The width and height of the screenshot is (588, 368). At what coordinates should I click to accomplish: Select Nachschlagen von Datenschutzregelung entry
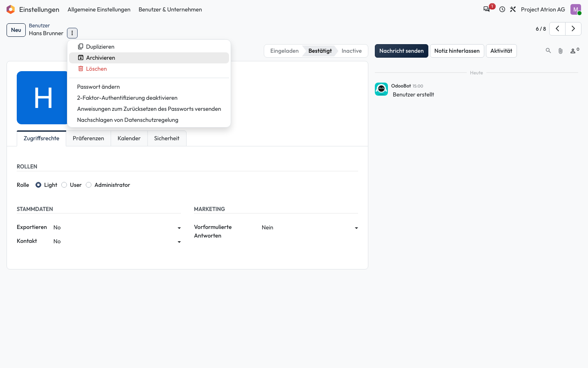click(149, 120)
